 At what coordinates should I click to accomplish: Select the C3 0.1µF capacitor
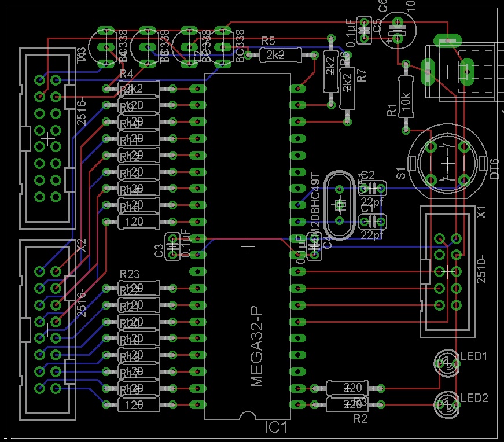[172, 246]
